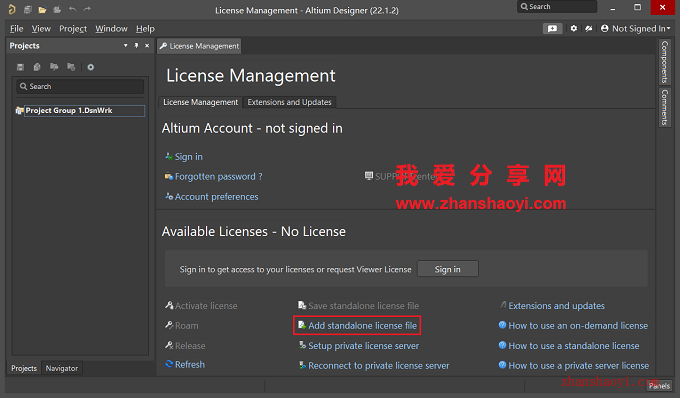Click the save icon in Projects panel toolbar
680x398 pixels.
pyautogui.click(x=20, y=67)
